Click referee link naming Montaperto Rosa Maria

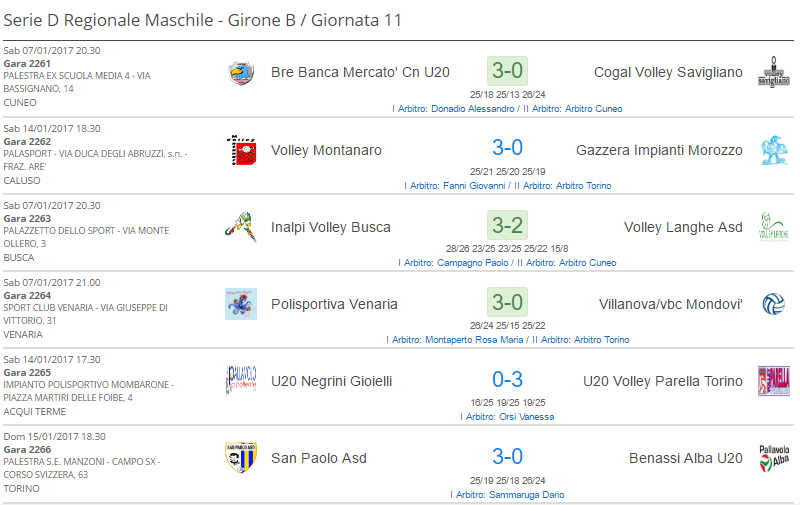coord(508,340)
